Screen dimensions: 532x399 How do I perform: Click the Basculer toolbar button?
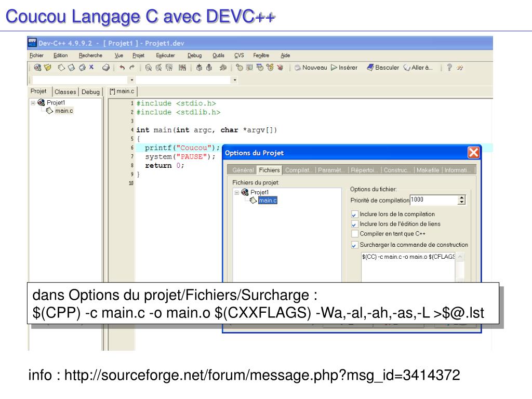point(383,68)
